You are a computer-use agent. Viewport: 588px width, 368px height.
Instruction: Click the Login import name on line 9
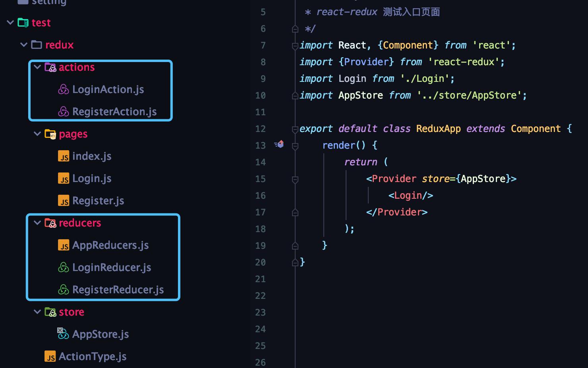(x=352, y=79)
